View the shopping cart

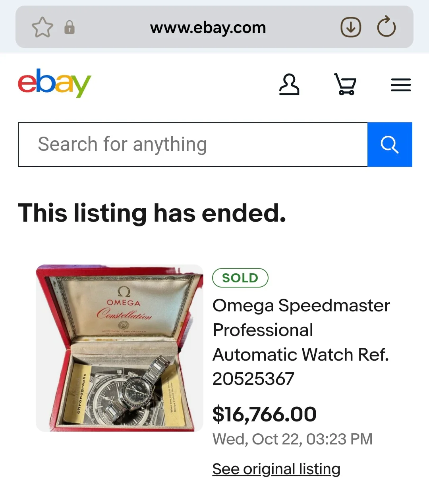(x=345, y=85)
